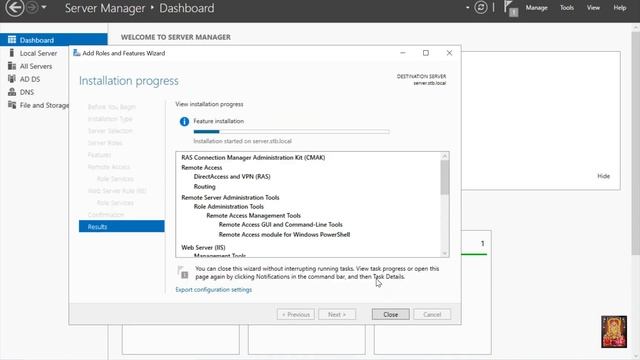Open the navigation history dropdown arrow
640x360 pixels.
coord(44,7)
